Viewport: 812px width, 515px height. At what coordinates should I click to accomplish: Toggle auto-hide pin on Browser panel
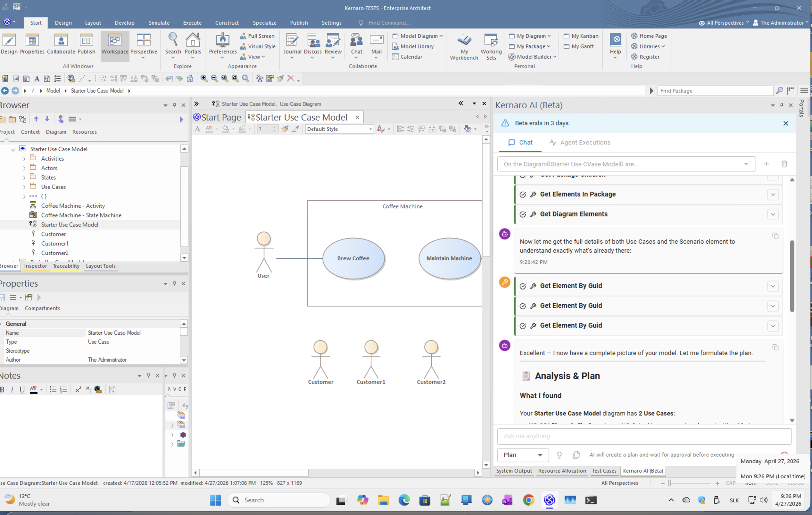pos(174,105)
